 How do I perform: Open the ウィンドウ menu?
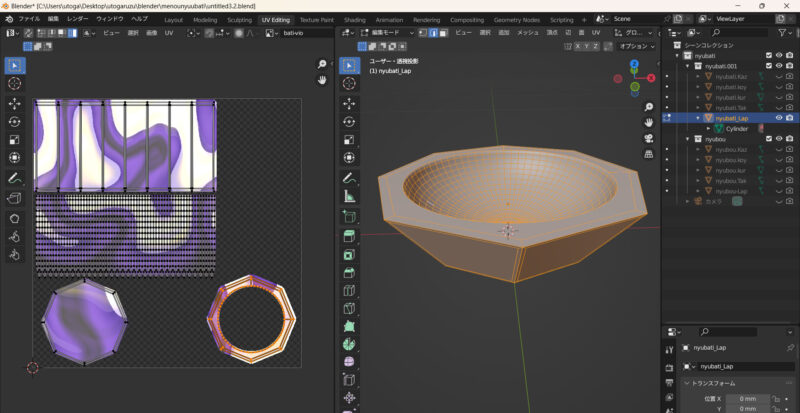tap(110, 19)
